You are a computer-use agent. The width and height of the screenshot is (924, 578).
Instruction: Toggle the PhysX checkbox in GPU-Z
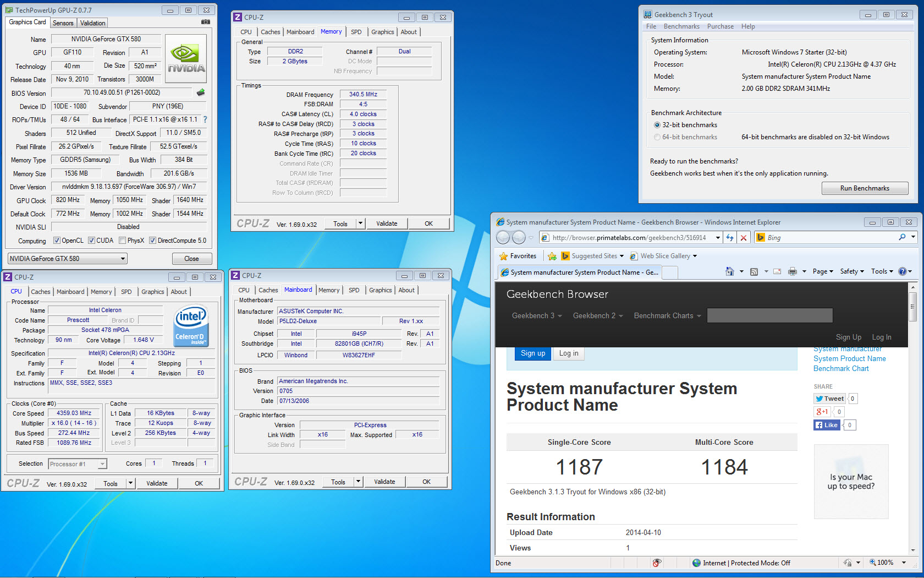(x=123, y=241)
